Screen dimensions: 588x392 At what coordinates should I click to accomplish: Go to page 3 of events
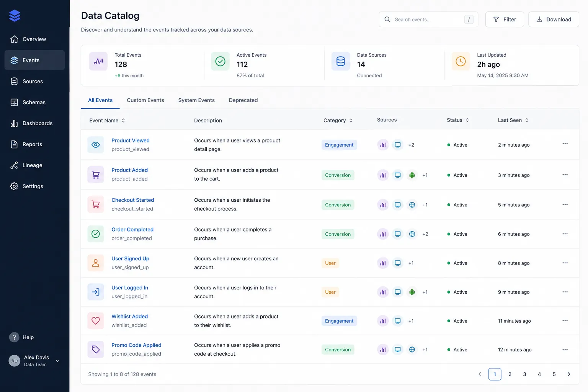coord(524,374)
